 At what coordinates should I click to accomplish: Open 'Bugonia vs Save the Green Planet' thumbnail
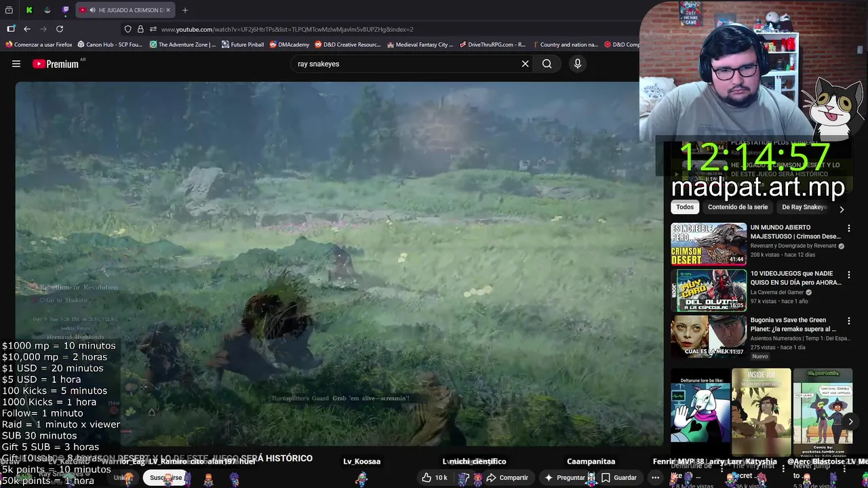[x=709, y=337]
